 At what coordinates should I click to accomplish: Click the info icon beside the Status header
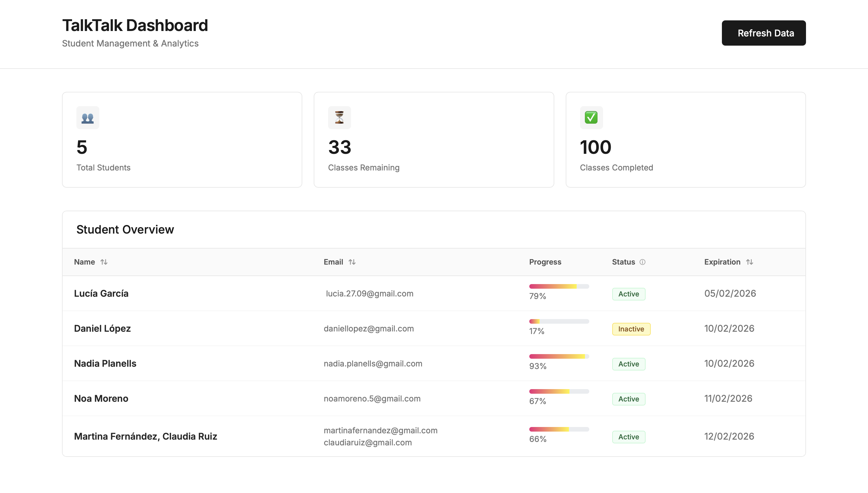pyautogui.click(x=643, y=262)
